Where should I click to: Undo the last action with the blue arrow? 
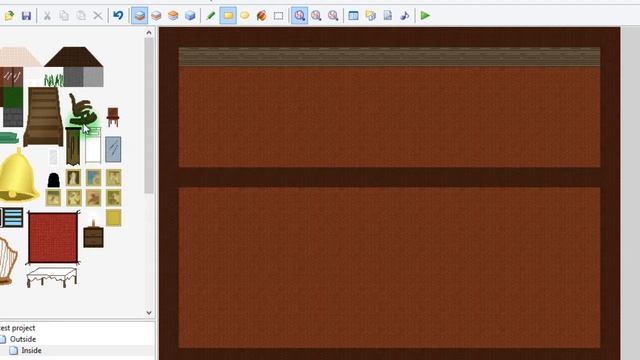(118, 16)
